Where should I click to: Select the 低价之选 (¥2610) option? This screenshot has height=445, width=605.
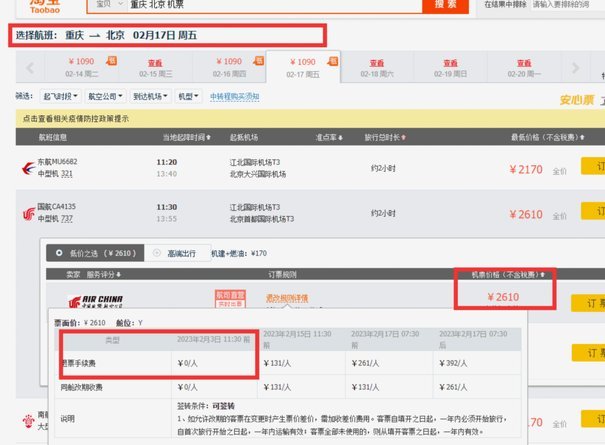(95, 253)
